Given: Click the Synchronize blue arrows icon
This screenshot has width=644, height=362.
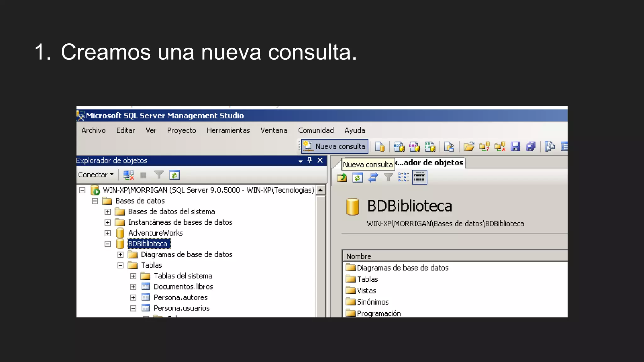Looking at the screenshot, I should coord(373,178).
